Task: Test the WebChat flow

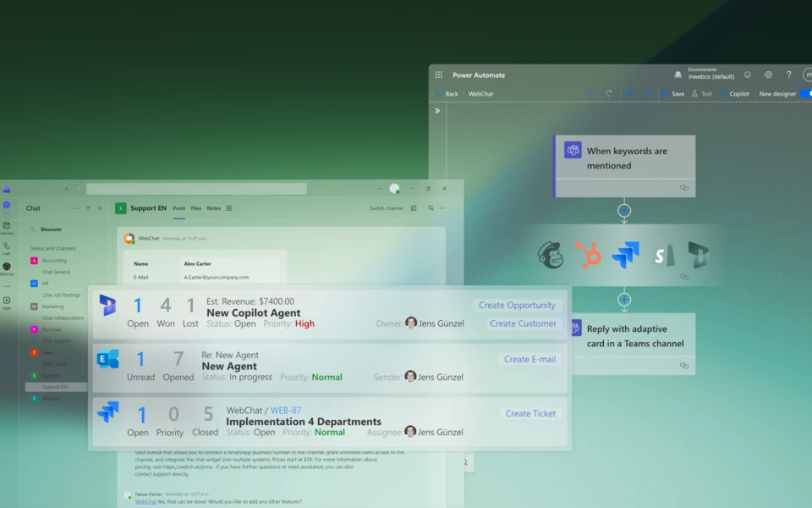Action: click(x=702, y=93)
